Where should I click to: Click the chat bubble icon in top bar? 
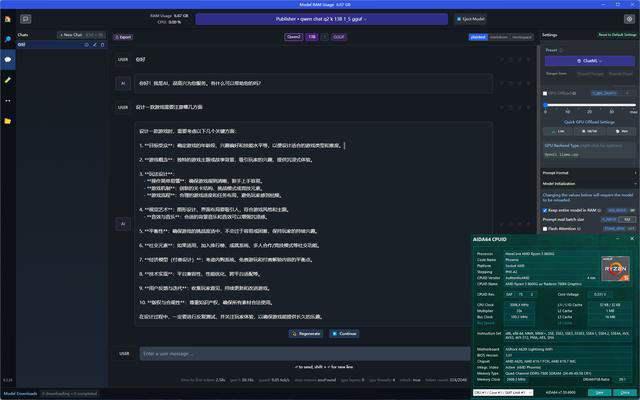[26, 19]
